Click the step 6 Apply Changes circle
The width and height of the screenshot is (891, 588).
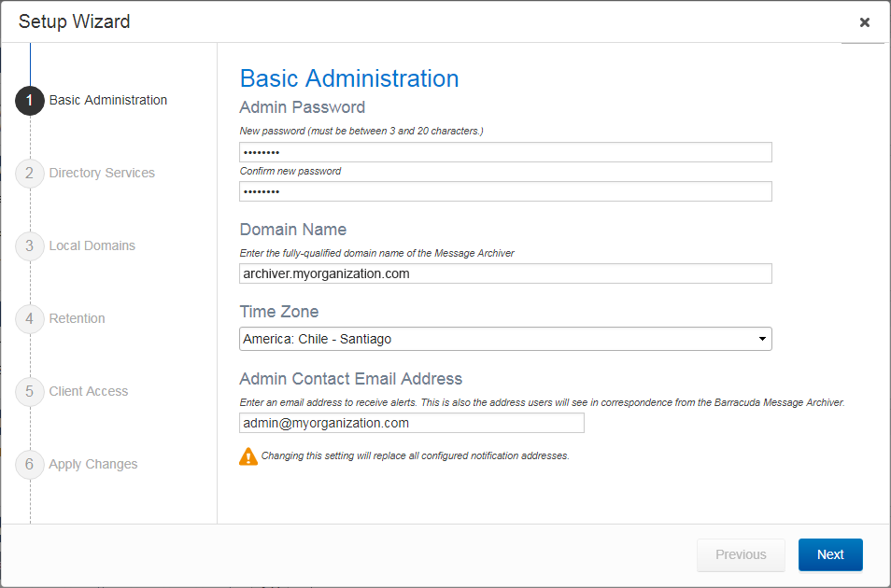pyautogui.click(x=29, y=464)
